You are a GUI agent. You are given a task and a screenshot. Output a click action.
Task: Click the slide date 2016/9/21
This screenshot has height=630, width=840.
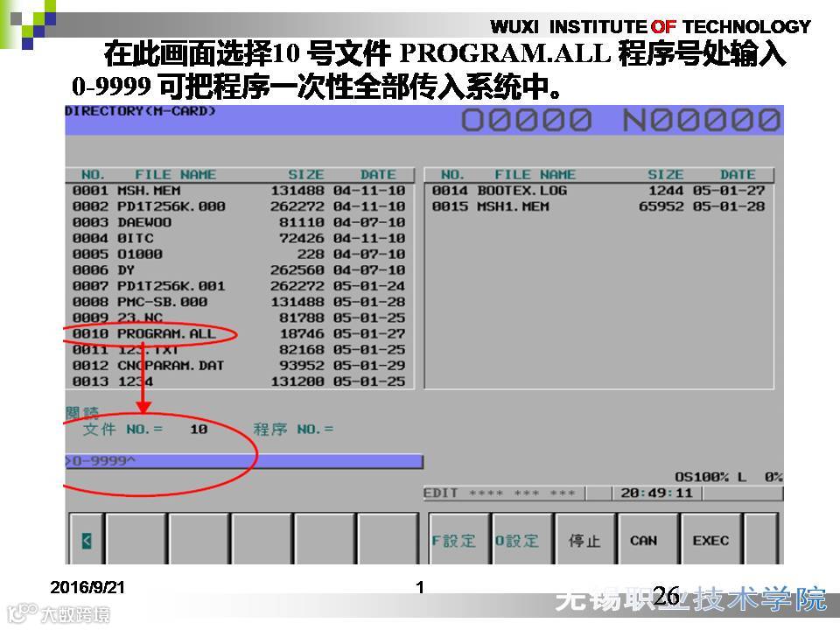point(87,587)
